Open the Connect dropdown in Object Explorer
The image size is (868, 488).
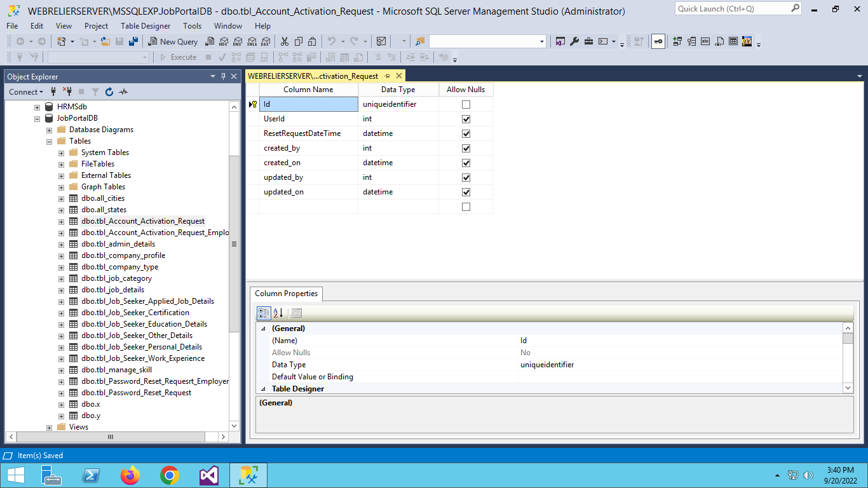coord(26,91)
